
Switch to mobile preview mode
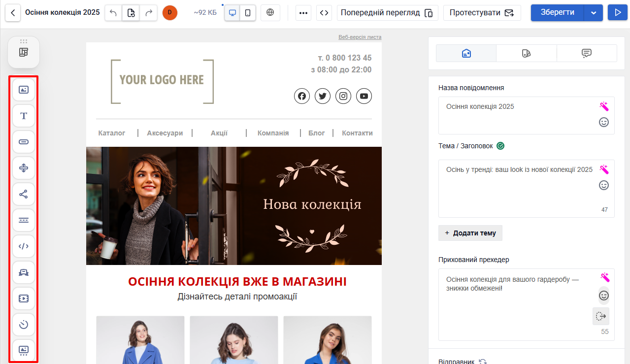pos(248,13)
